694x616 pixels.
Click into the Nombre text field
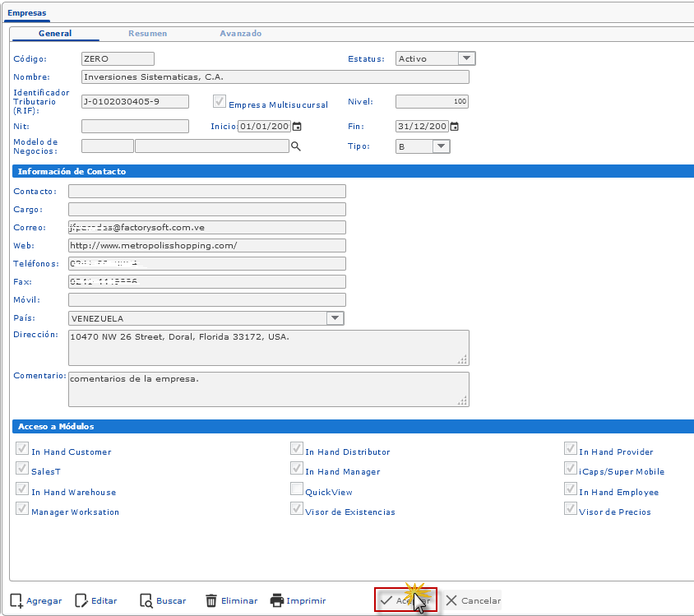(x=275, y=77)
